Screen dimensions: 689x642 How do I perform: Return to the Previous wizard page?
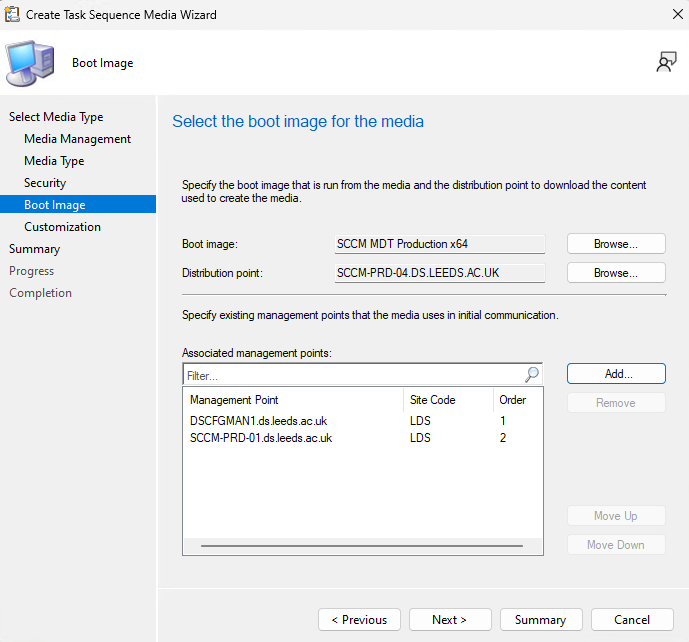coord(359,620)
